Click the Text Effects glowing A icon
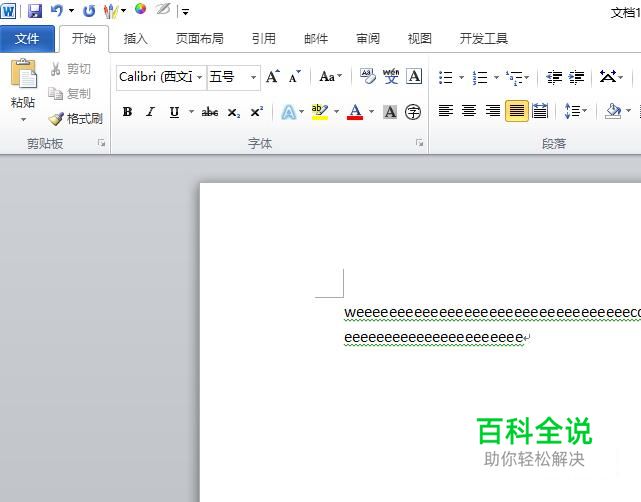The height and width of the screenshot is (502, 641). tap(289, 112)
